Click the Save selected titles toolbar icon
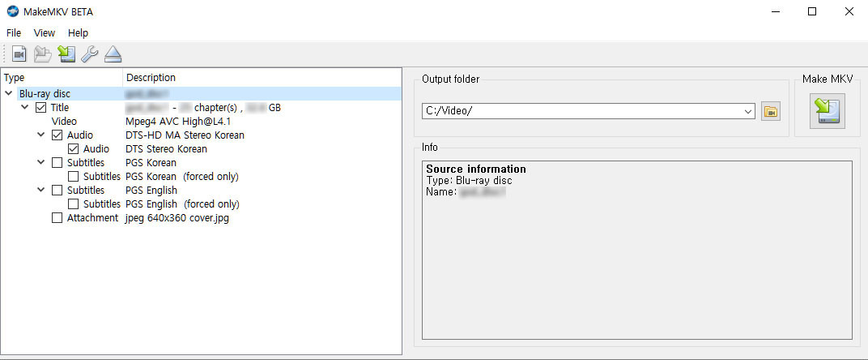Image resolution: width=868 pixels, height=360 pixels. click(66, 54)
